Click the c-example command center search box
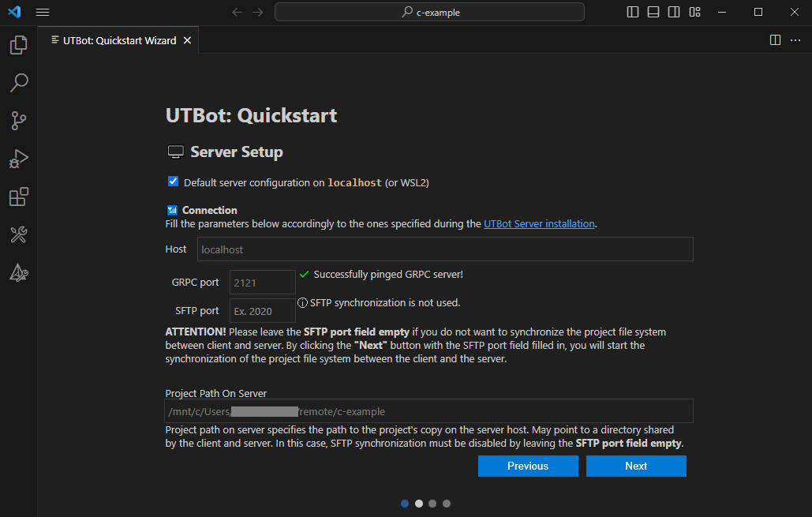 tap(429, 13)
